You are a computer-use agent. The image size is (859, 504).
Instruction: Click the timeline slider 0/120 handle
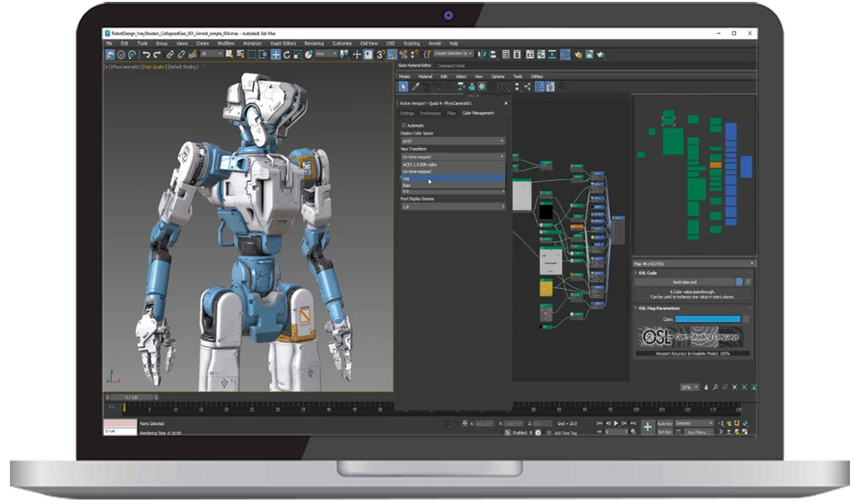coord(132,397)
